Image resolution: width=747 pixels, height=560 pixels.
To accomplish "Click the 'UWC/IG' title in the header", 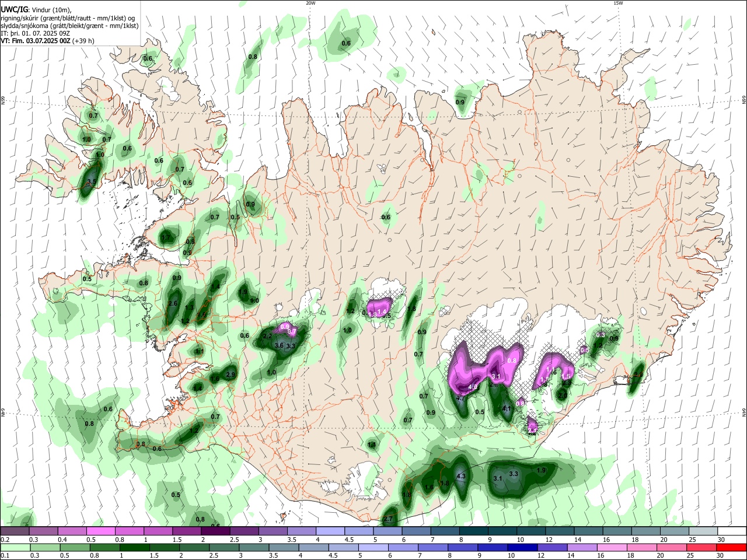I will (14, 10).
